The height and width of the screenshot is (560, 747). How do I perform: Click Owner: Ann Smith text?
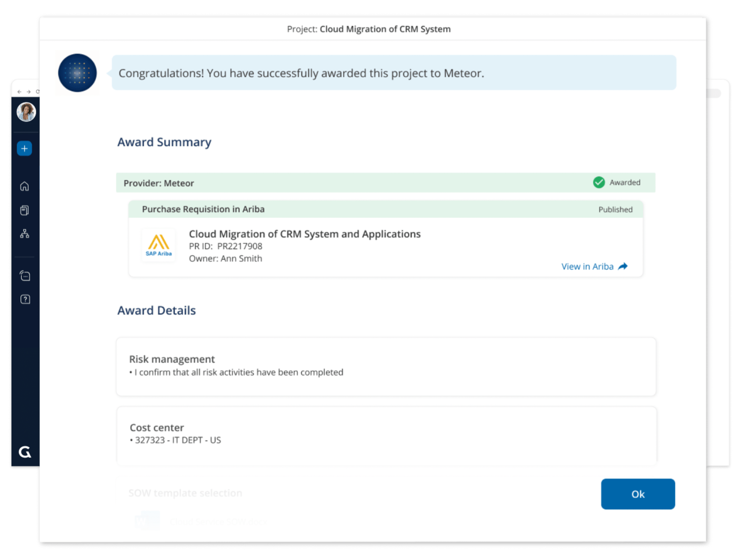pyautogui.click(x=226, y=258)
